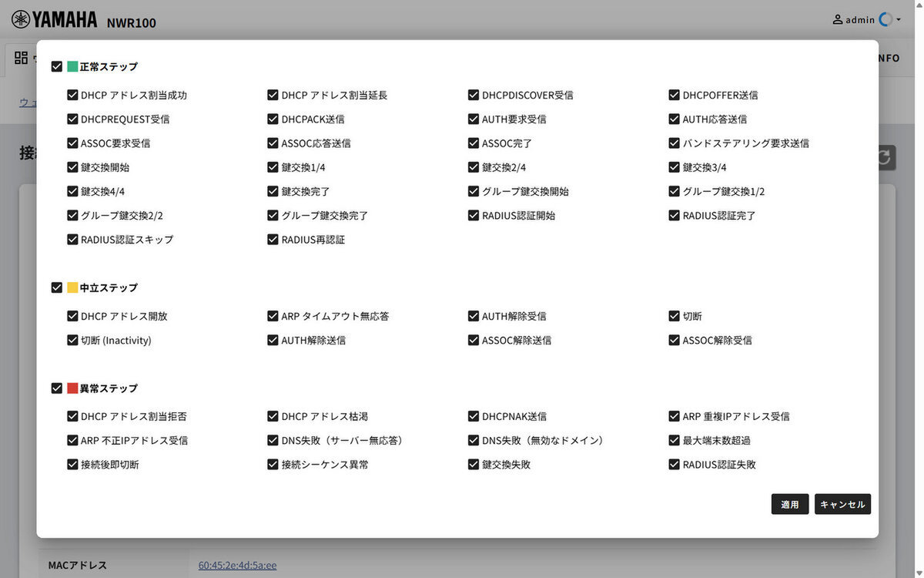The image size is (924, 578).
Task: Click the Yamaha logo
Action: [x=54, y=19]
